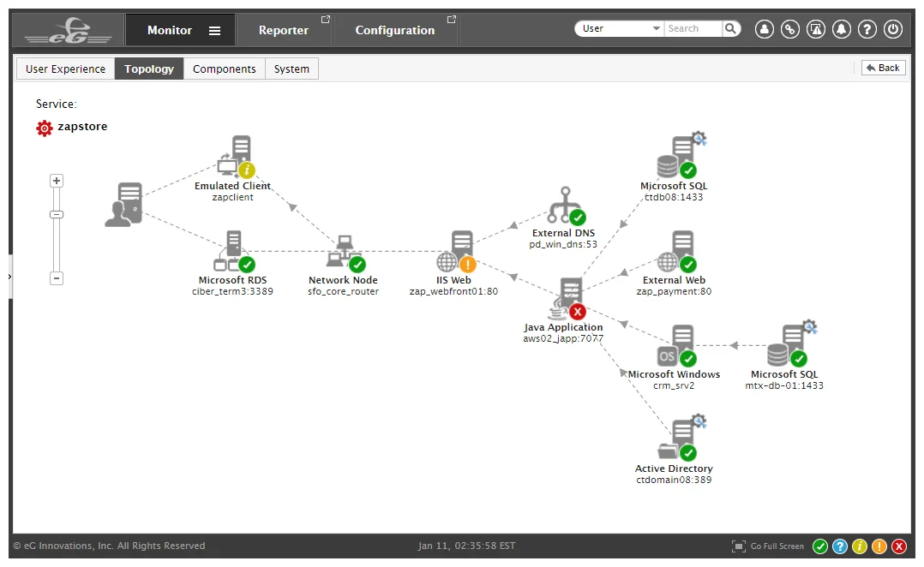Image resolution: width=924 pixels, height=567 pixels.
Task: Click the eG logo
Action: pyautogui.click(x=69, y=31)
